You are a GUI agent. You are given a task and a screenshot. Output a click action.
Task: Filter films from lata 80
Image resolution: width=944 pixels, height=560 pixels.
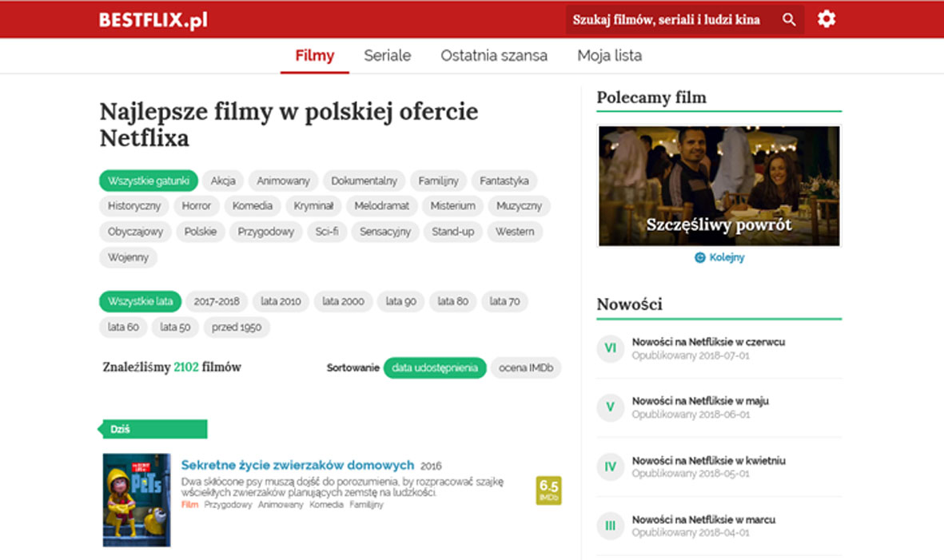pyautogui.click(x=452, y=301)
